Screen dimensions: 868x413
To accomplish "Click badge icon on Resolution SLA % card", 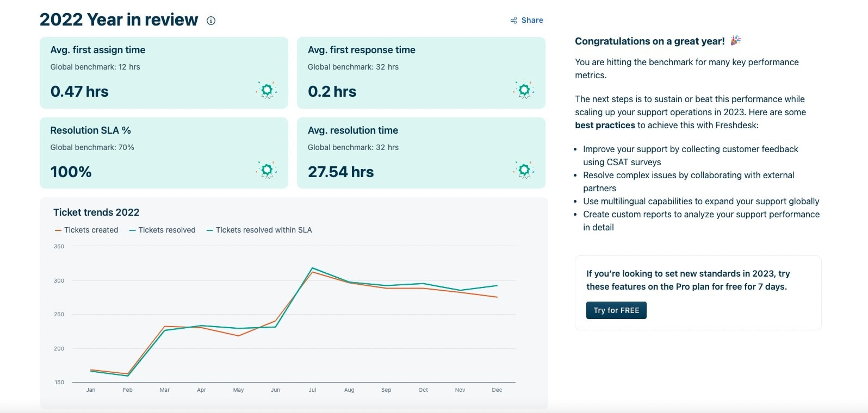I will (x=266, y=171).
